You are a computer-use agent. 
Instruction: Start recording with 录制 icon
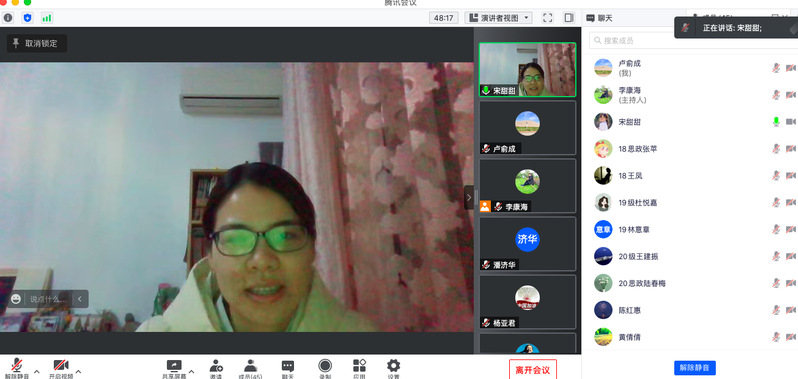click(x=325, y=365)
